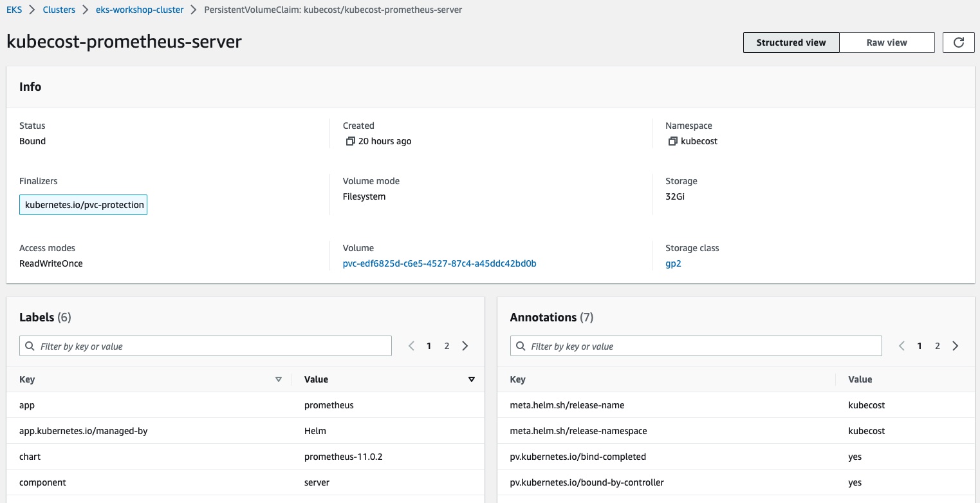Image resolution: width=980 pixels, height=503 pixels.
Task: Click the Annotations Value column header
Action: (860, 379)
